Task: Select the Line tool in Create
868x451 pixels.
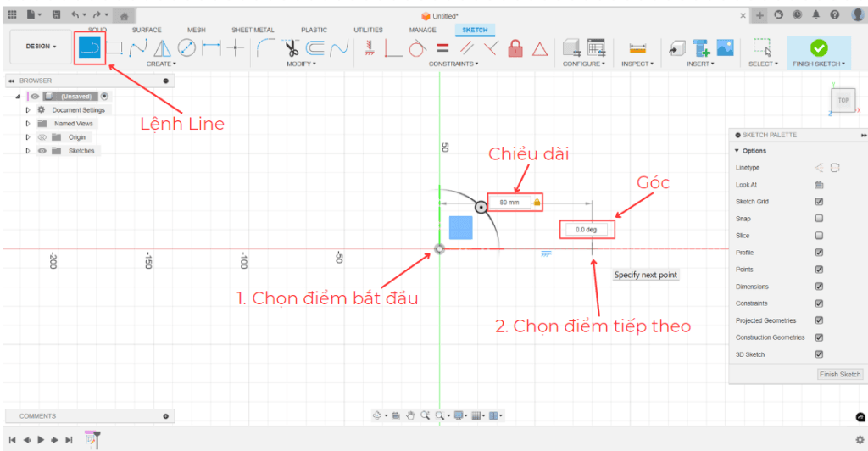Action: pos(90,49)
